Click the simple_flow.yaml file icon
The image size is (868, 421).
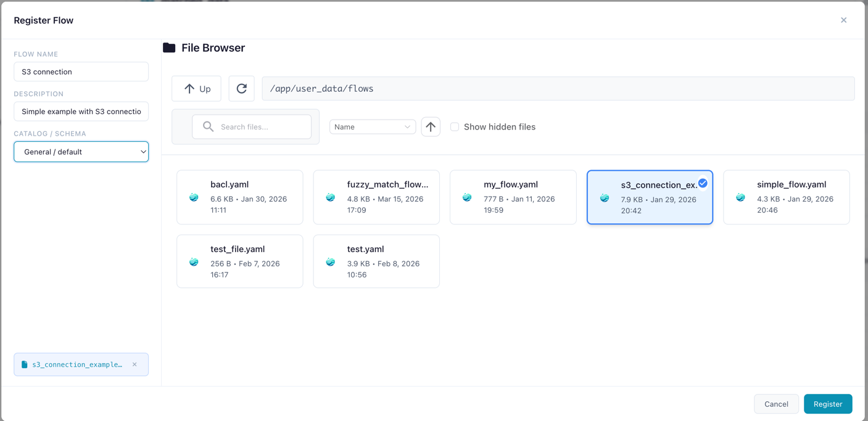tap(740, 197)
